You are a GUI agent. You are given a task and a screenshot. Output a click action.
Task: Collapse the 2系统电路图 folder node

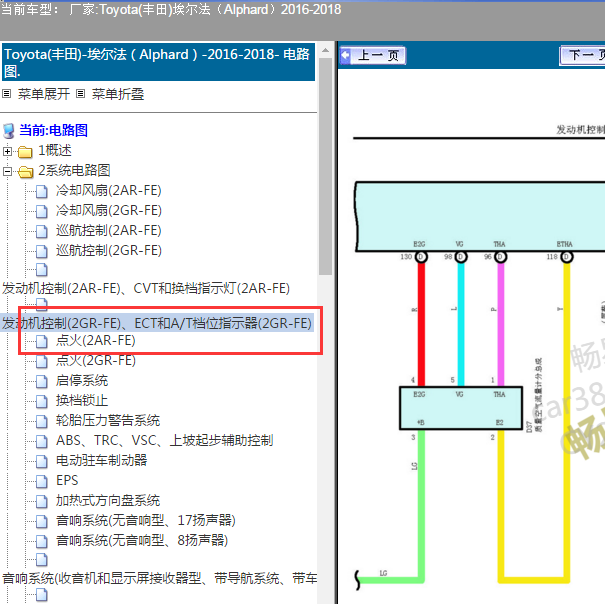click(x=7, y=171)
